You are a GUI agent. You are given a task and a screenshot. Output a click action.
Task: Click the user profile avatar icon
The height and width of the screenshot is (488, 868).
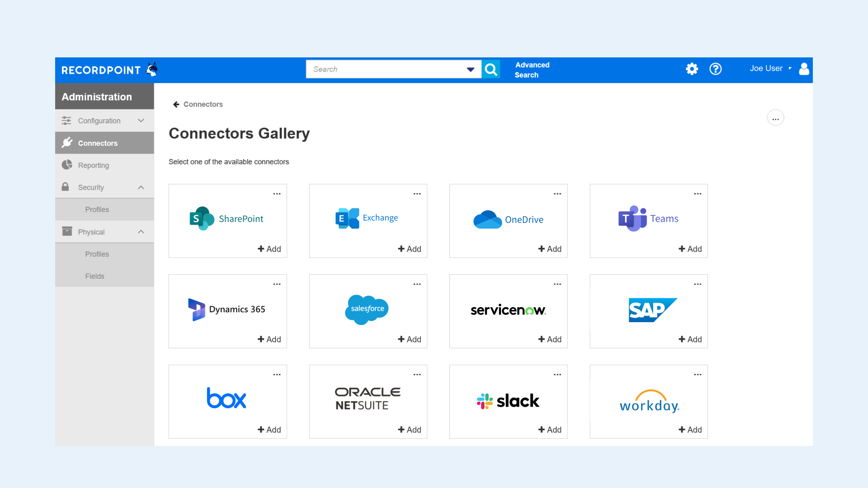coord(804,69)
